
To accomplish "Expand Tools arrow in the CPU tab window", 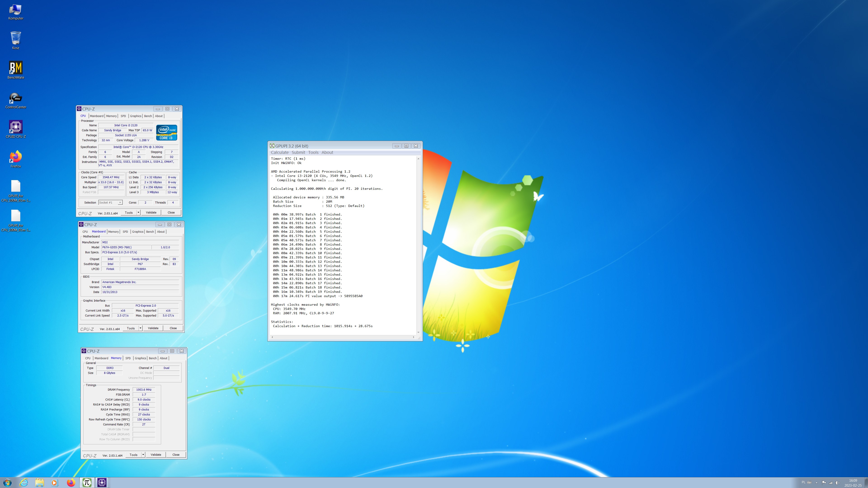I will (138, 213).
